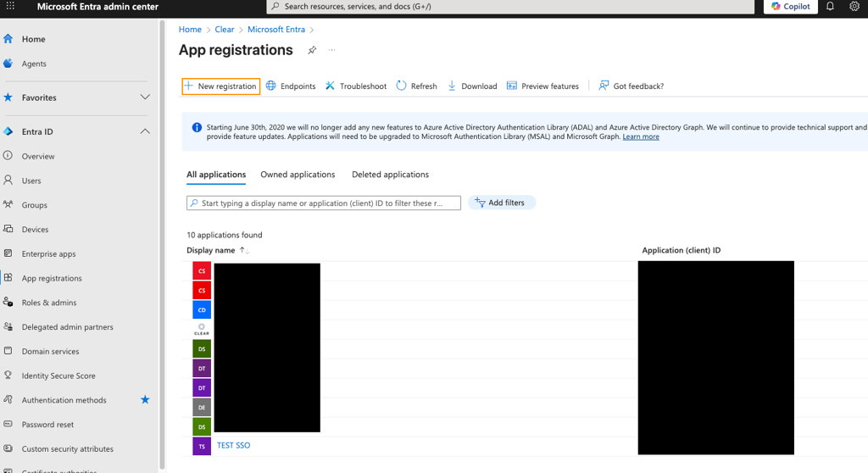Expand the Favorites section chevron
Viewport: 868px width, 473px height.
(145, 97)
